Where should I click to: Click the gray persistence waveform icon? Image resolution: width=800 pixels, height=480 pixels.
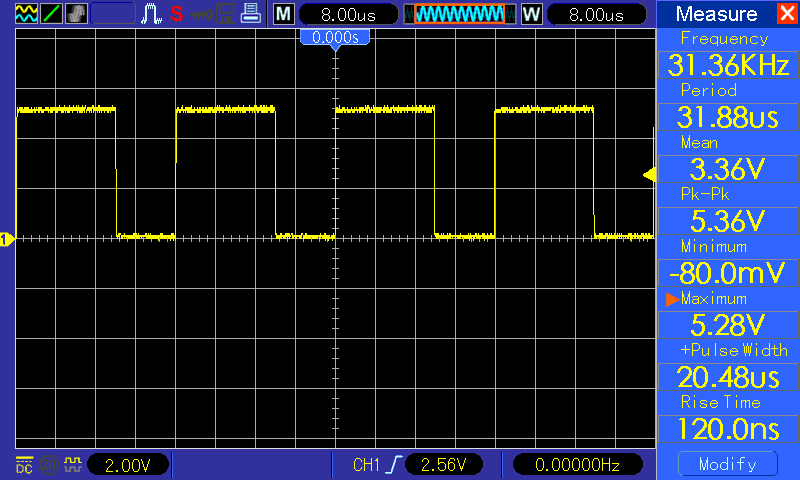(76, 13)
